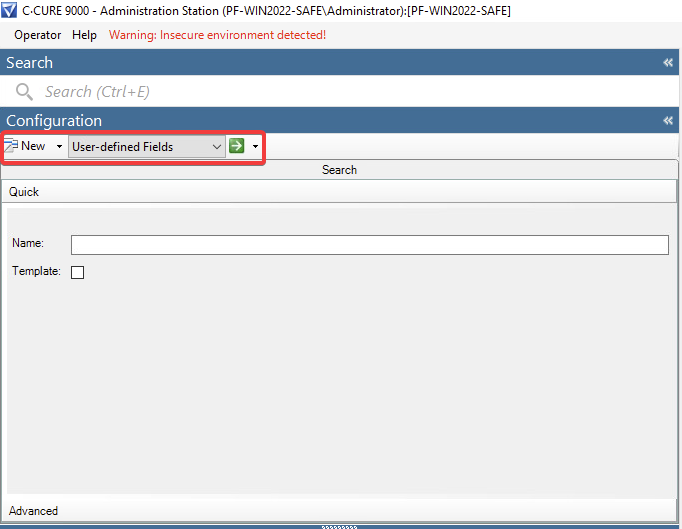Open the User-defined Fields combo box
Viewport: 682px width, 529px height.
[146, 146]
